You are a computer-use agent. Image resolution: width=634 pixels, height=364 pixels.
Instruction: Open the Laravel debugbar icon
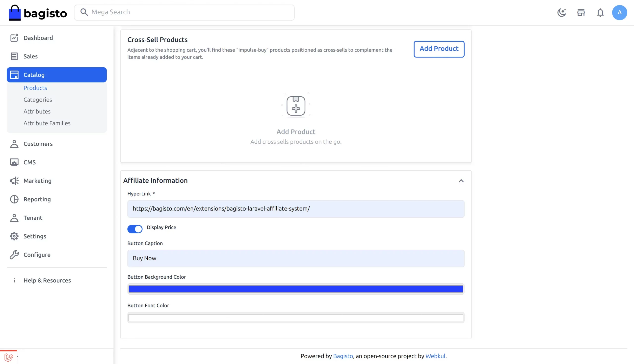[x=9, y=357]
